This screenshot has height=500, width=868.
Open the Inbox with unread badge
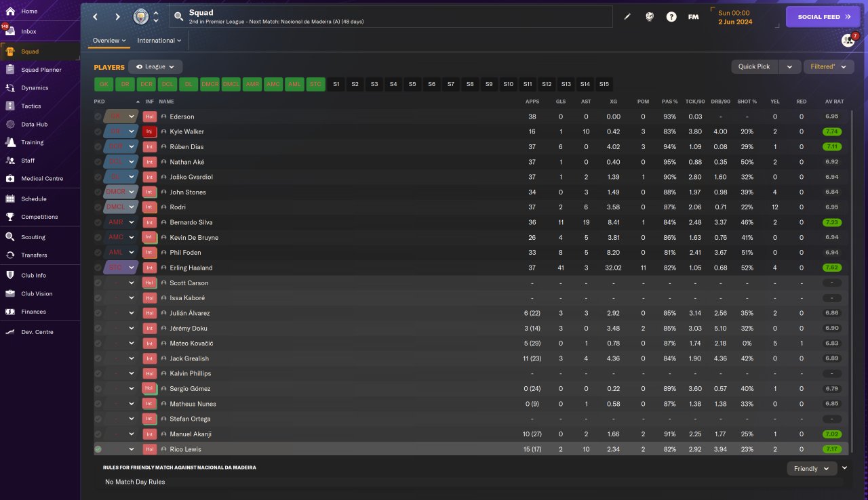pyautogui.click(x=9, y=31)
